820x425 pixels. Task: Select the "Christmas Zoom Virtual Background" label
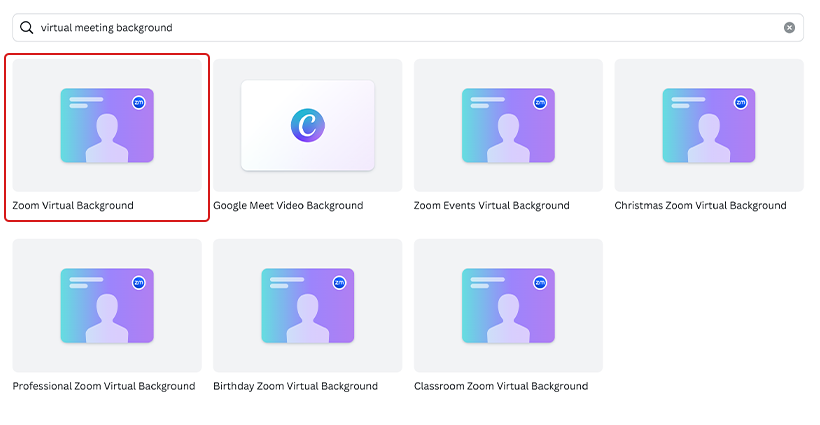700,205
